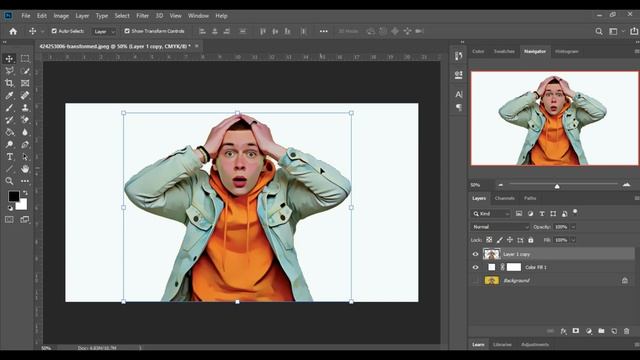
Task: Swap foreground and background colors
Action: (25, 192)
